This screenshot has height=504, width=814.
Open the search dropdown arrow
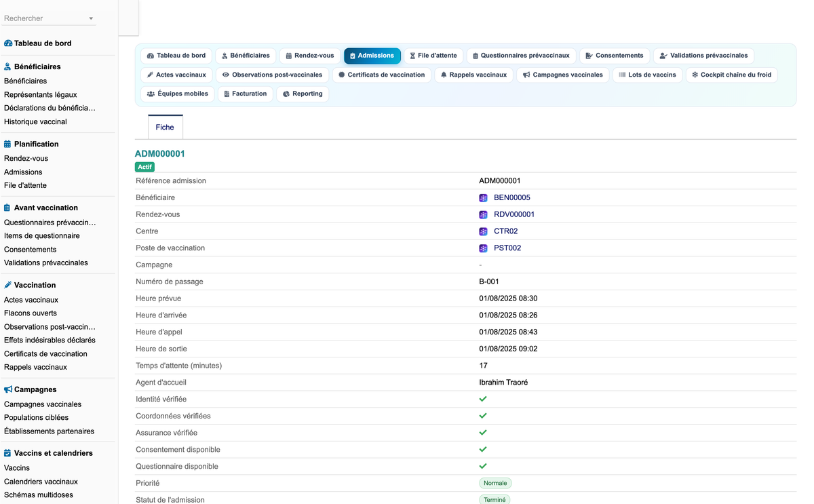pyautogui.click(x=91, y=19)
